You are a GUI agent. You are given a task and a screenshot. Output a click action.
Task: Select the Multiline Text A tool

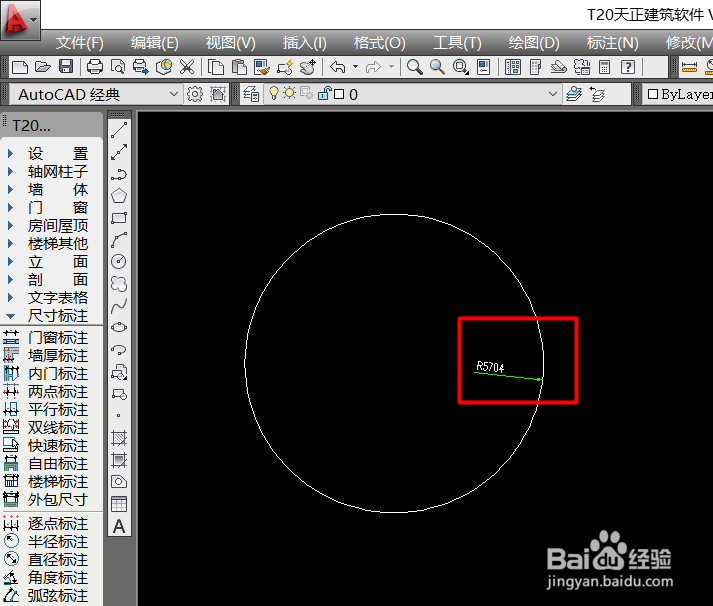119,526
